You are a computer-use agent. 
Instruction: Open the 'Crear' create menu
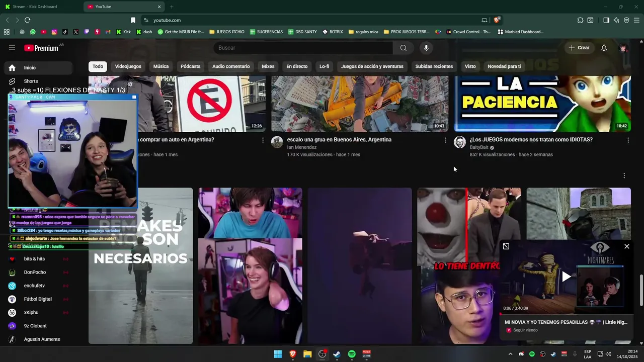(579, 48)
